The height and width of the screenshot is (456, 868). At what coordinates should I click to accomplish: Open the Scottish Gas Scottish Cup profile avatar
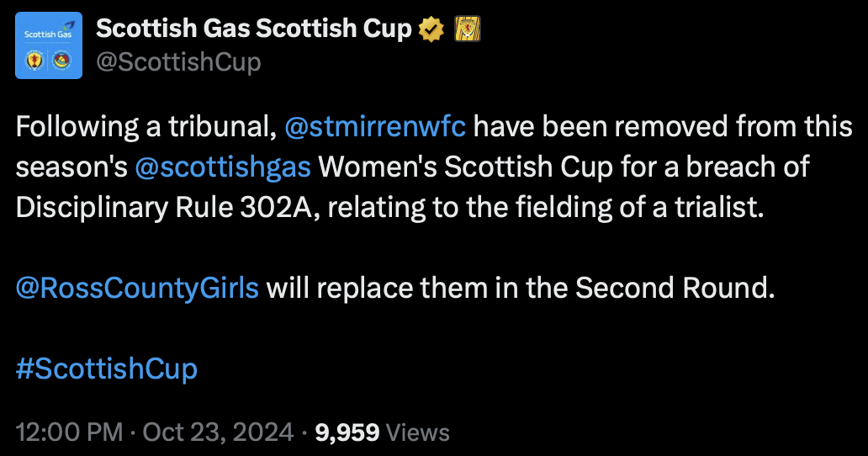[x=49, y=45]
